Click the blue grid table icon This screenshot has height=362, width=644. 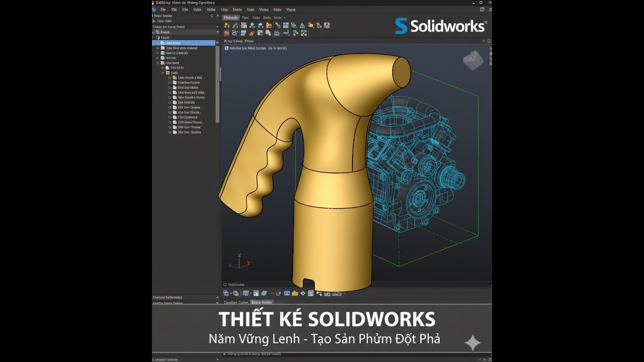click(286, 25)
